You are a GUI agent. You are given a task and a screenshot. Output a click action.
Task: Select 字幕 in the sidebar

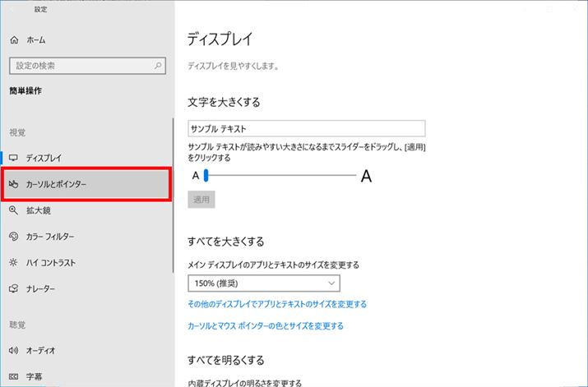point(86,376)
